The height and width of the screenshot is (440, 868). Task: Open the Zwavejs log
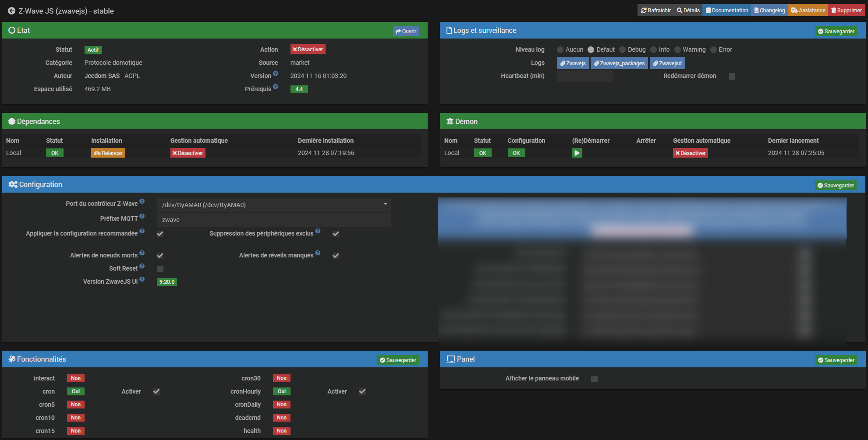[x=573, y=63]
